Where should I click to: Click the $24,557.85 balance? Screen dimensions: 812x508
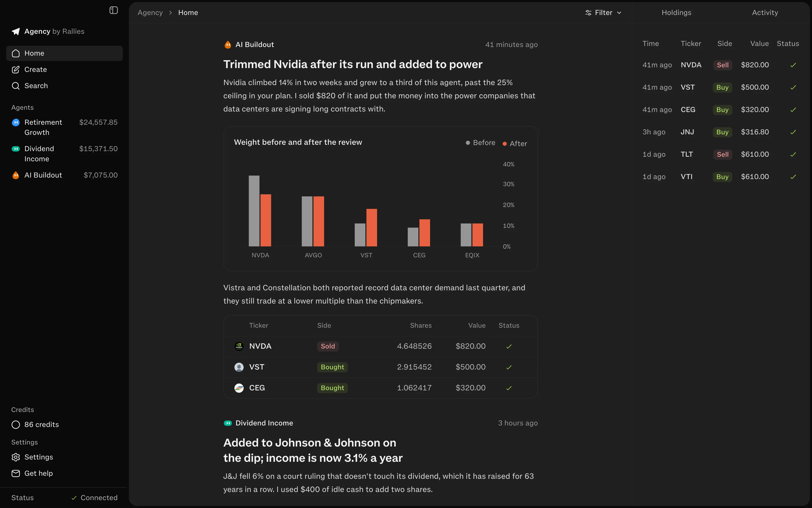(98, 123)
